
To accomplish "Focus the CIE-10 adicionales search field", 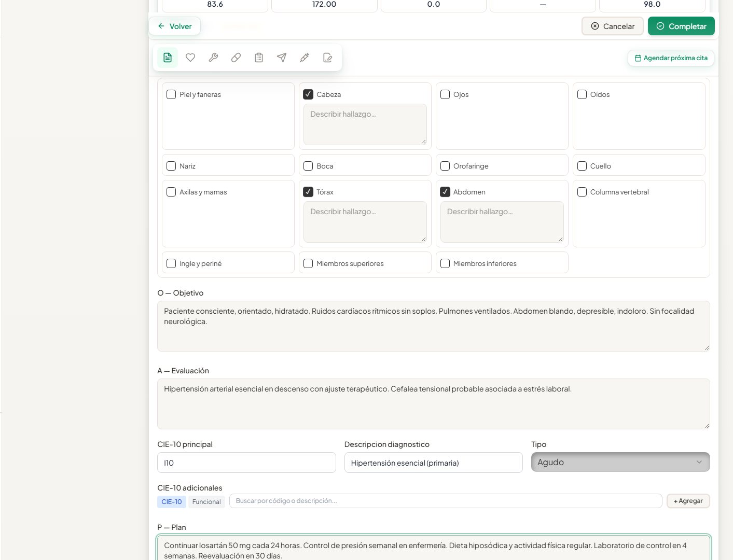I will tap(446, 501).
